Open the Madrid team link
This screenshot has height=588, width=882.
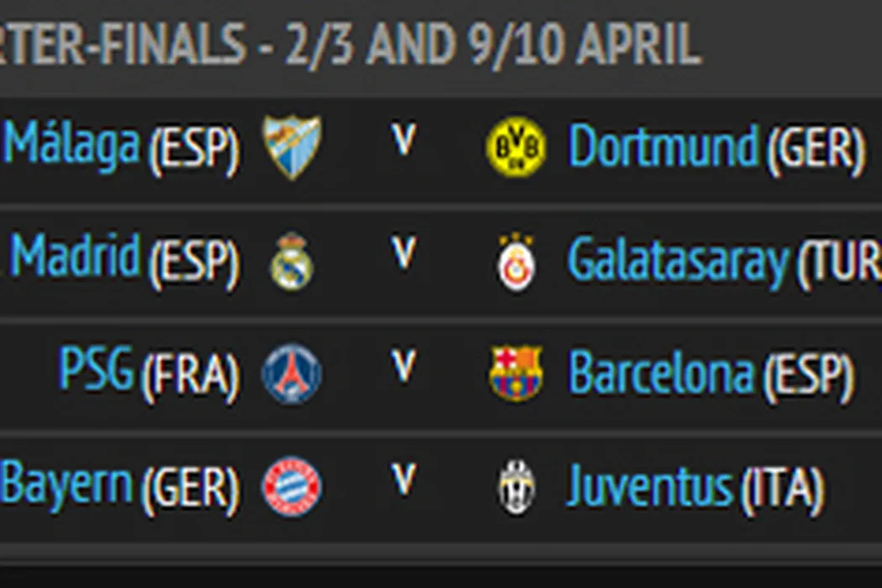(76, 257)
